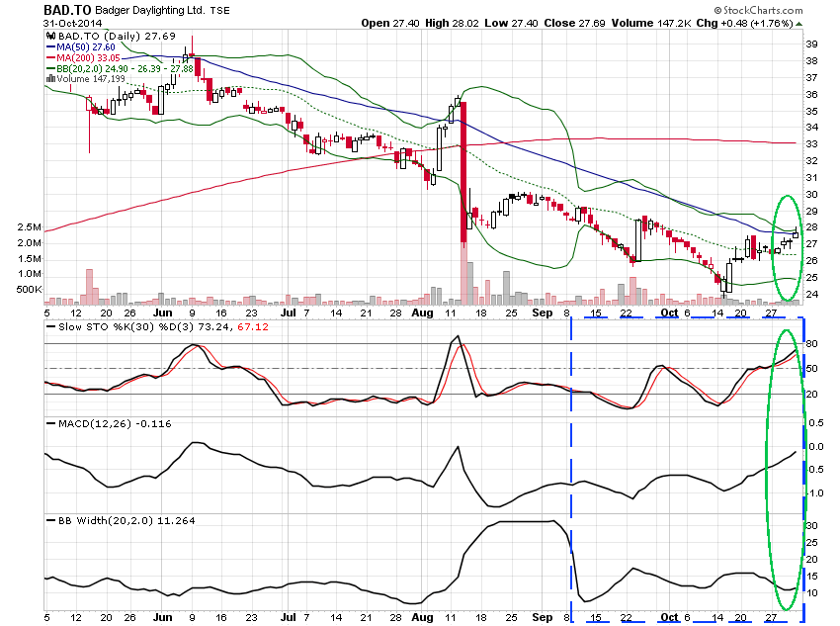The width and height of the screenshot is (840, 626).
Task: Click the 10 label on the BB Width axis
Action: [x=811, y=593]
